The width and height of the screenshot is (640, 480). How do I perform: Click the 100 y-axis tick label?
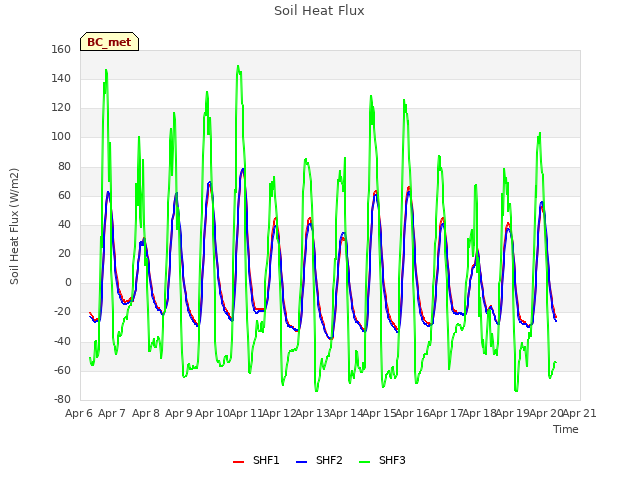point(61,137)
